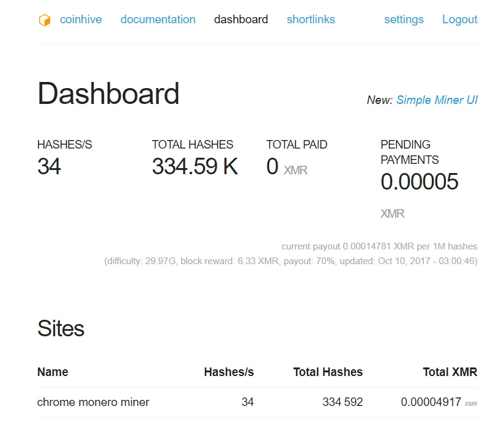
Task: Click the orange Coinhive hexagon logo
Action: [x=45, y=20]
